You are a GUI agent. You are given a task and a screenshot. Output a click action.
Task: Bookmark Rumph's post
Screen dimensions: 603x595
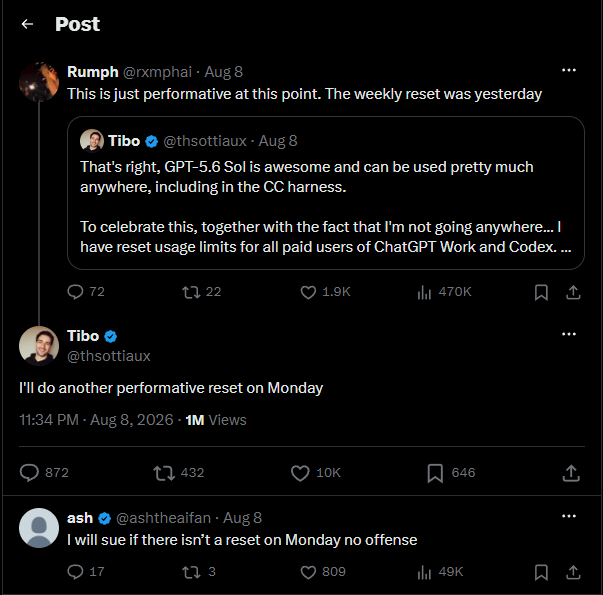[541, 292]
